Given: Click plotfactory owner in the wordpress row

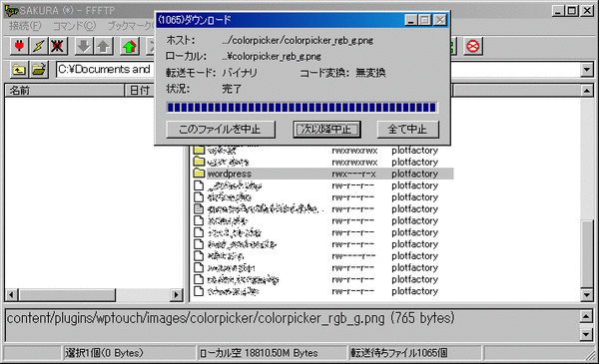Looking at the screenshot, I should (x=414, y=174).
